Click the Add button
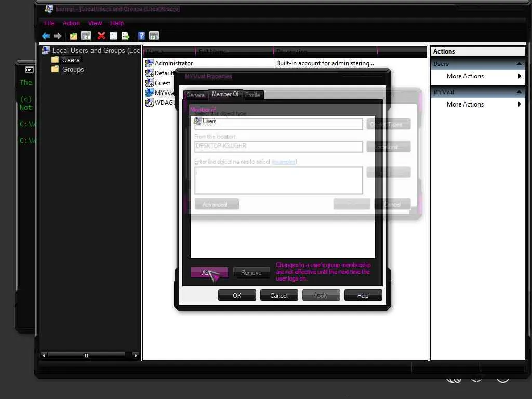 (209, 272)
